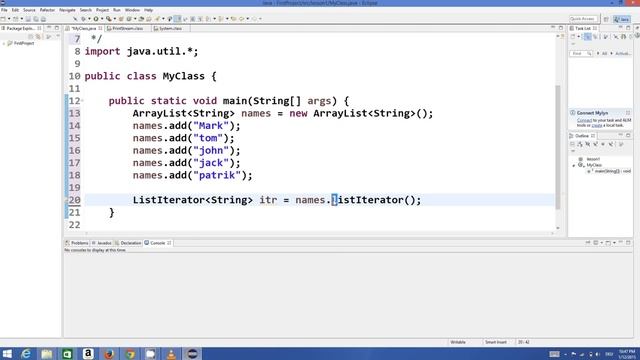This screenshot has width=640, height=360.
Task: Close the Connect Mylyn notice
Action: [628, 113]
